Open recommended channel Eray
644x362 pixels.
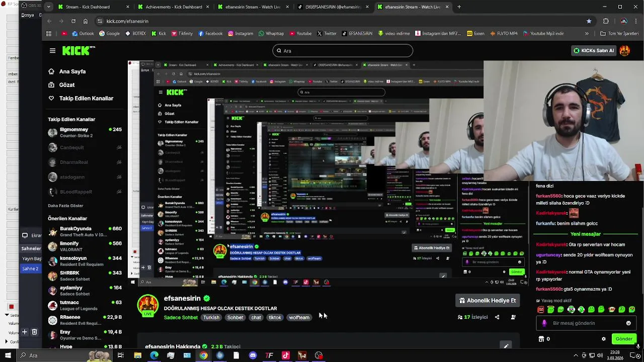pyautogui.click(x=85, y=335)
